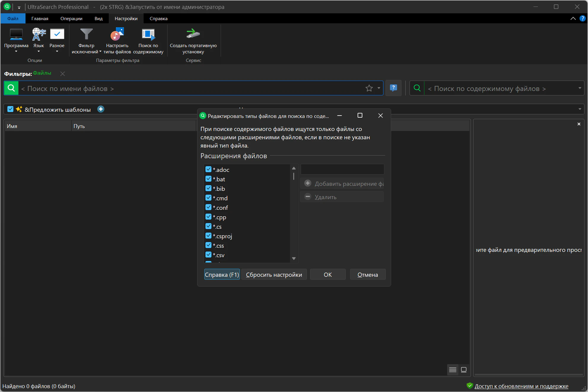The height and width of the screenshot is (392, 588).
Task: Expand the file name search history dropdown
Action: tap(379, 88)
